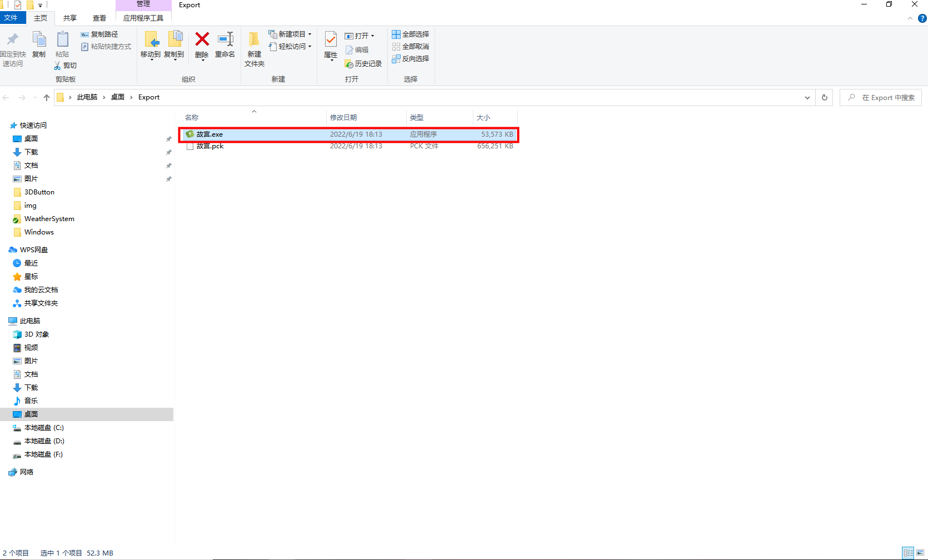Click History (历史记录) button
928x560 pixels.
[363, 64]
